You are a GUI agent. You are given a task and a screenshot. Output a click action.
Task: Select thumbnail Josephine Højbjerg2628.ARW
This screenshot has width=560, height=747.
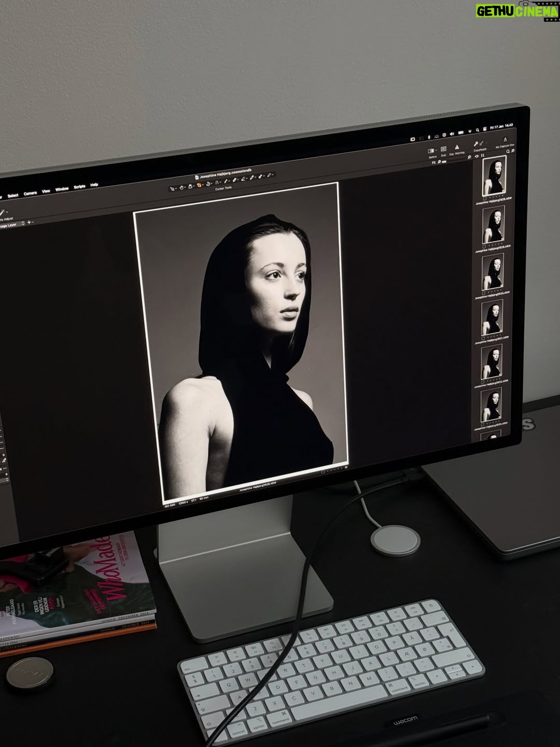tap(494, 175)
